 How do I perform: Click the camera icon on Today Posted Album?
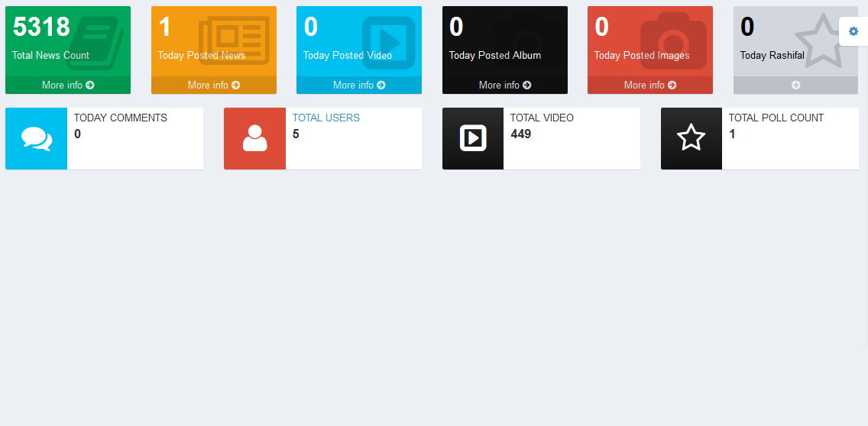click(527, 41)
